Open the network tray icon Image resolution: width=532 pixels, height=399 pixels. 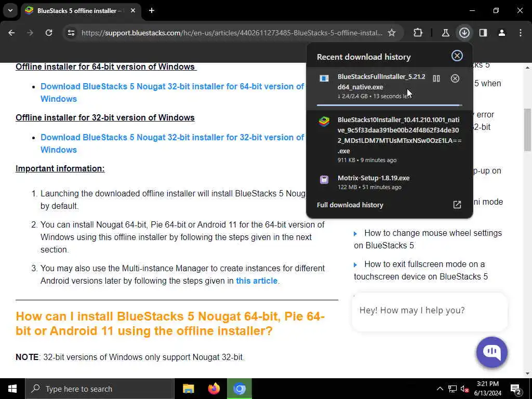[x=453, y=389]
